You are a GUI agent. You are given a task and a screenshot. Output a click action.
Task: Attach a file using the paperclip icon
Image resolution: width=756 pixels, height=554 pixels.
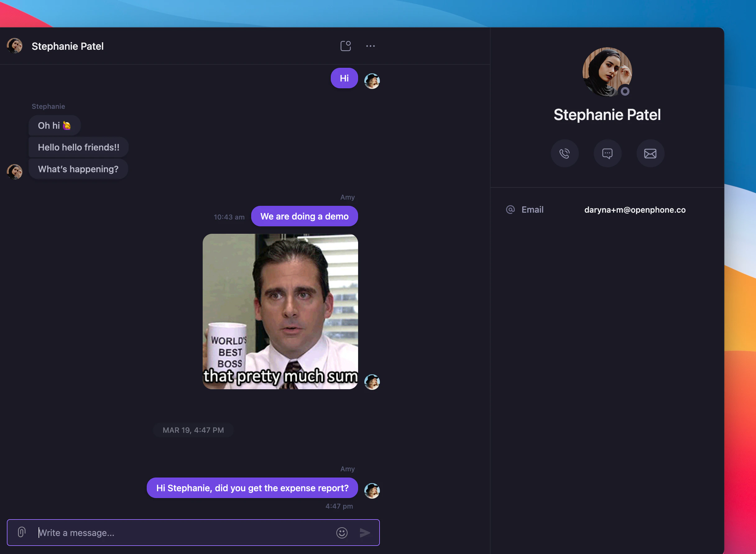21,533
